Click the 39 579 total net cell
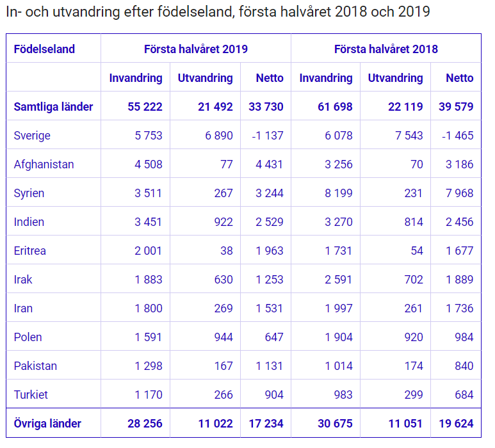The width and height of the screenshot is (495, 448). 456,107
